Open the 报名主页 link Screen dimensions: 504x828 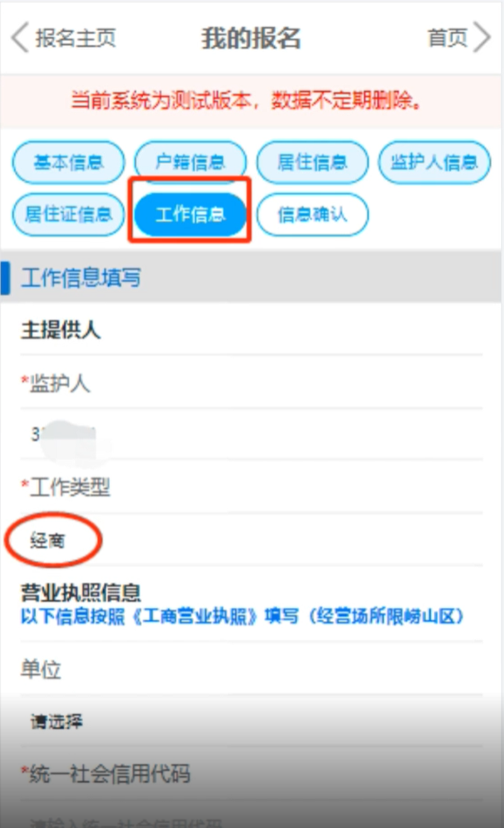point(75,38)
